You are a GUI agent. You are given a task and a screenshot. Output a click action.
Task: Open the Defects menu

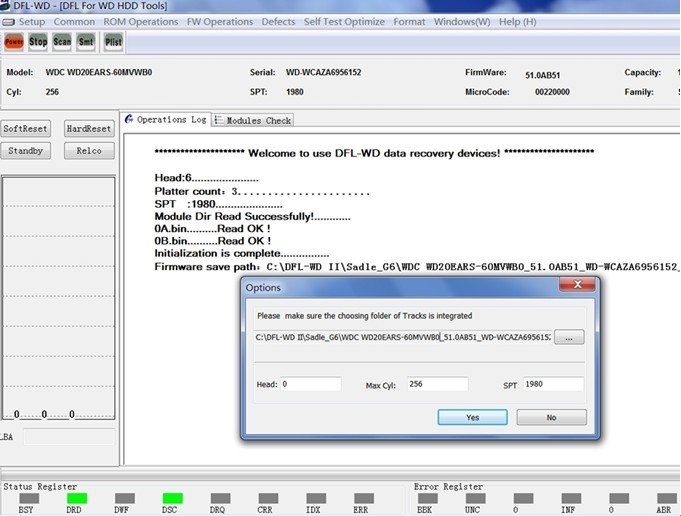click(x=278, y=22)
